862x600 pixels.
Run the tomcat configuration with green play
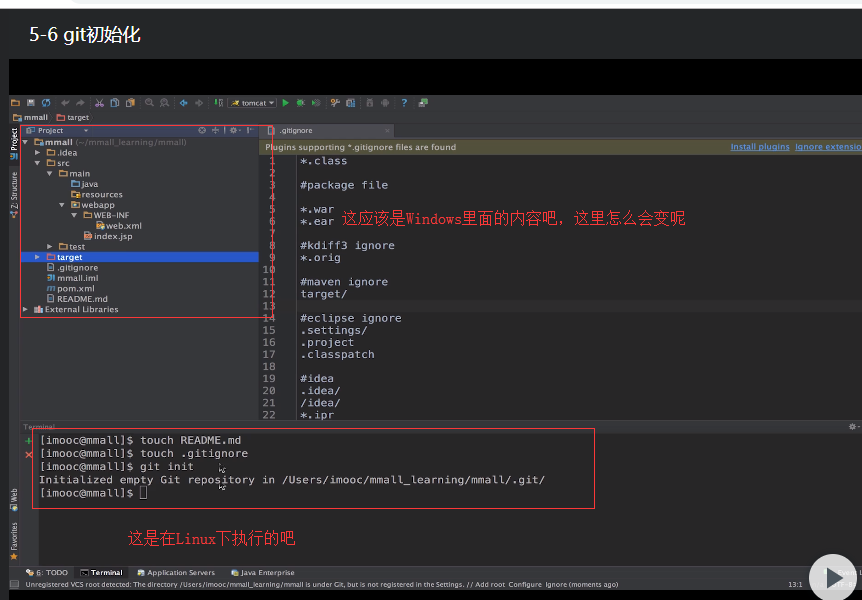[285, 103]
